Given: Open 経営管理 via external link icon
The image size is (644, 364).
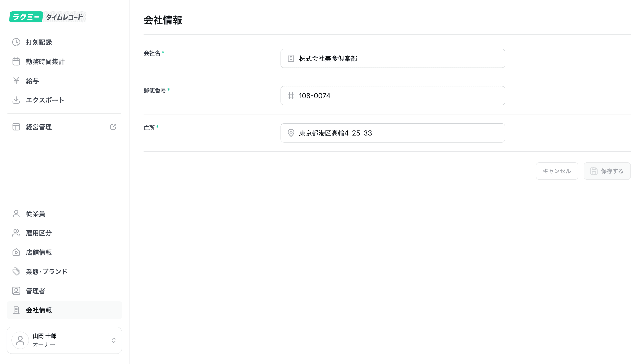Looking at the screenshot, I should pos(113,127).
